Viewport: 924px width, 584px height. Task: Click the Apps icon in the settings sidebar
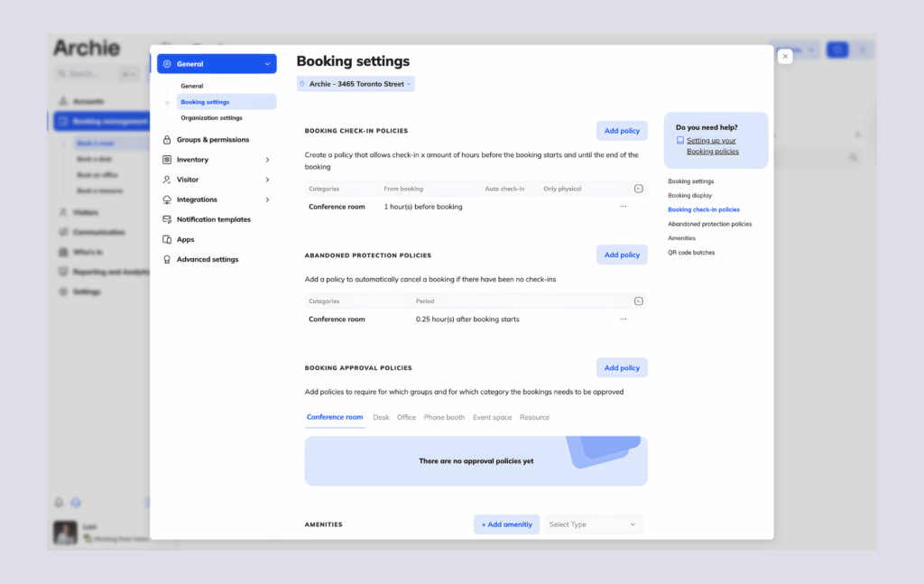(x=169, y=238)
